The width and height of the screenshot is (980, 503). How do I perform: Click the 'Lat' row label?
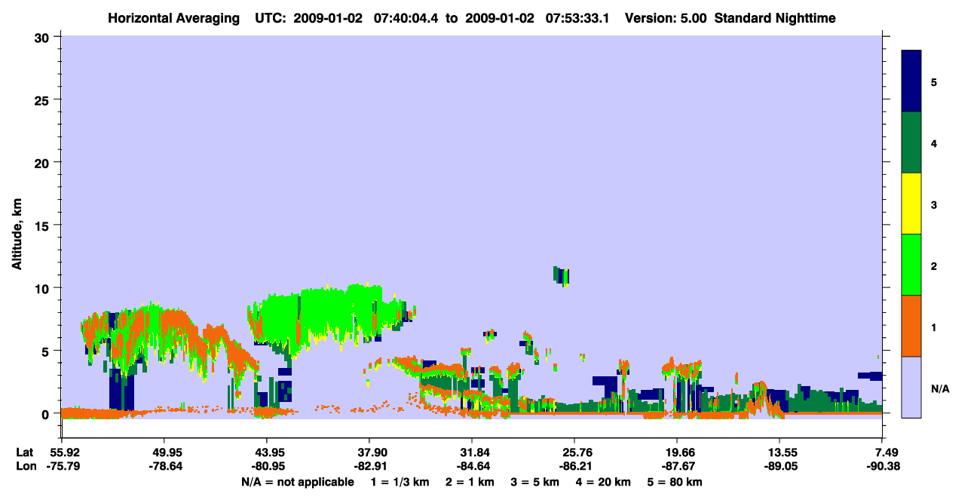(25, 452)
